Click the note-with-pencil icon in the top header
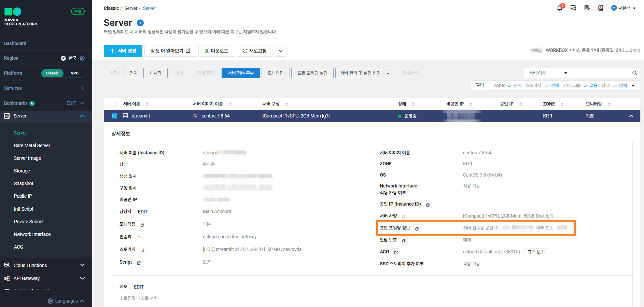644x307 pixels. click(587, 8)
